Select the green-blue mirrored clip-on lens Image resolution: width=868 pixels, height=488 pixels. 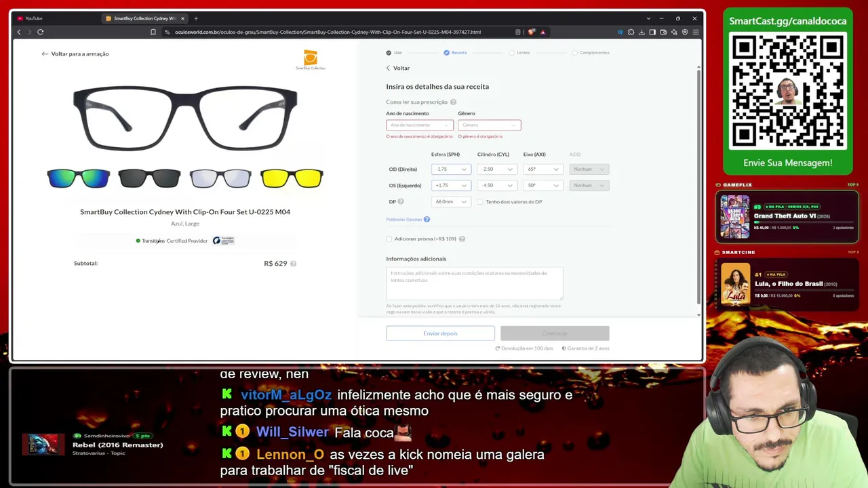[79, 178]
